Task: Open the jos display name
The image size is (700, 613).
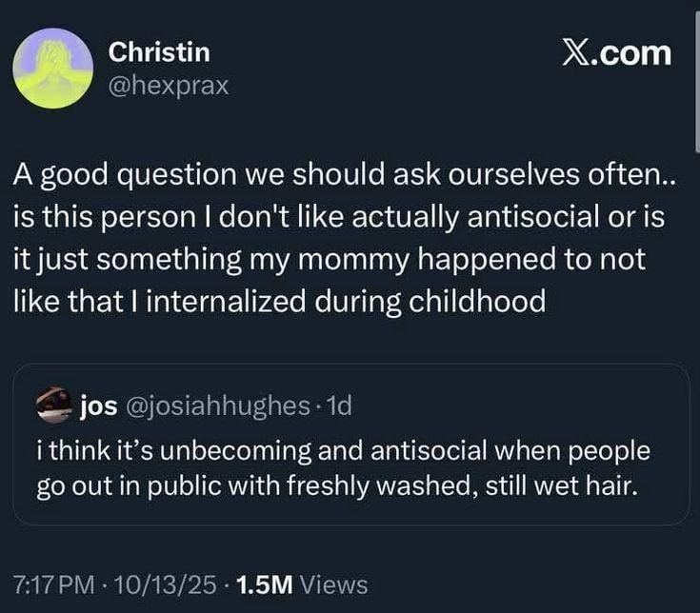Action: click(96, 407)
